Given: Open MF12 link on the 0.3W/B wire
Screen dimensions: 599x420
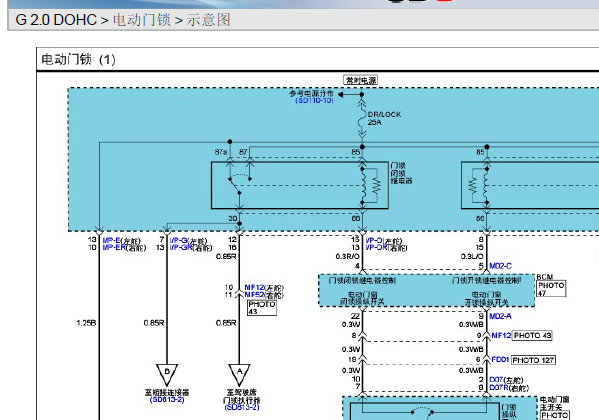Looking at the screenshot, I should 501,336.
